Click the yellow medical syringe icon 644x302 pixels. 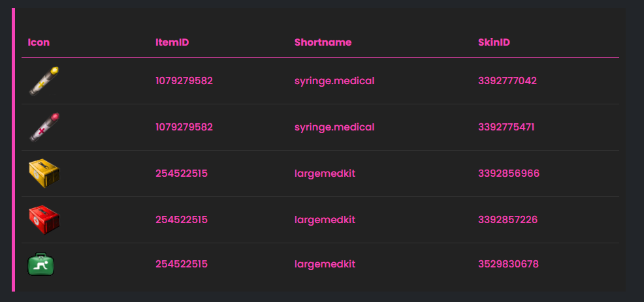(44, 81)
